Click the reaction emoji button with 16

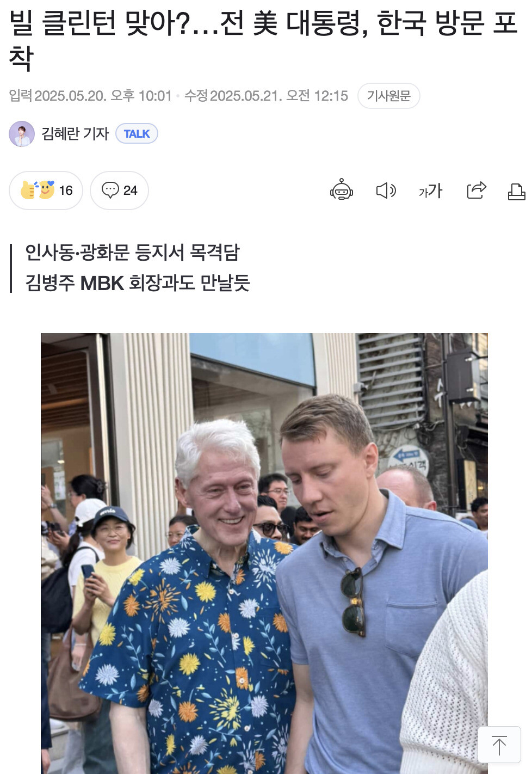point(46,191)
